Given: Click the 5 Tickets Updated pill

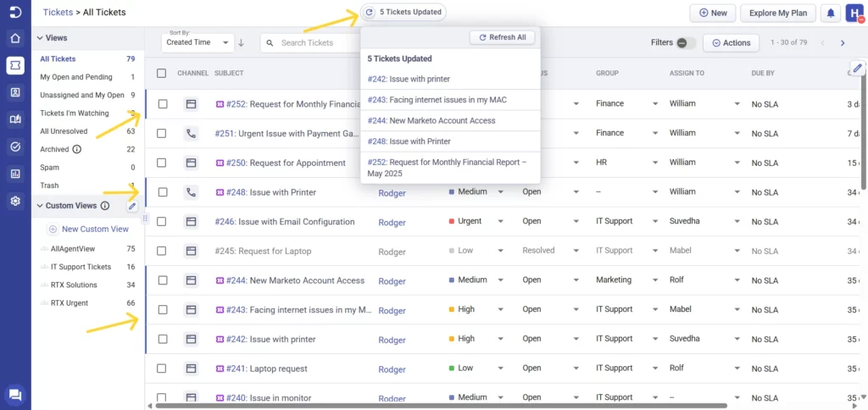Looking at the screenshot, I should point(403,12).
